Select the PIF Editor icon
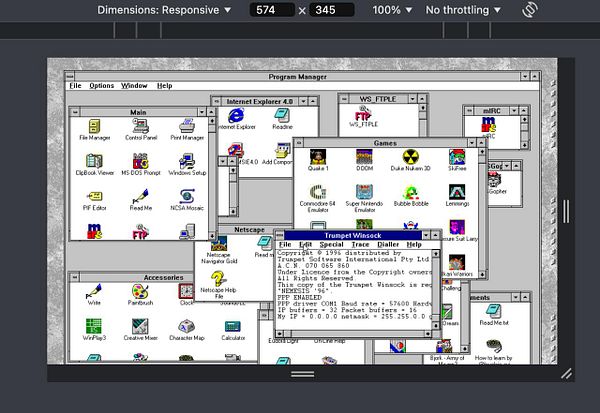The width and height of the screenshot is (600, 413). pos(95,199)
